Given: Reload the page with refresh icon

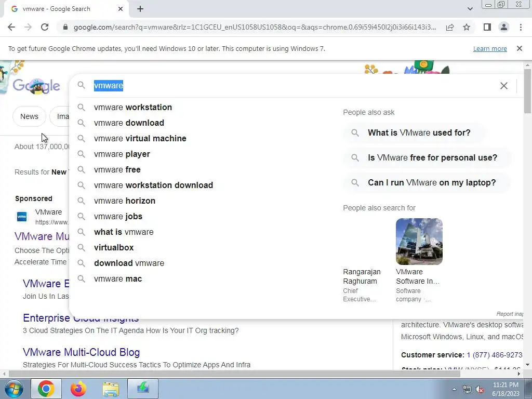Looking at the screenshot, I should pyautogui.click(x=45, y=27).
